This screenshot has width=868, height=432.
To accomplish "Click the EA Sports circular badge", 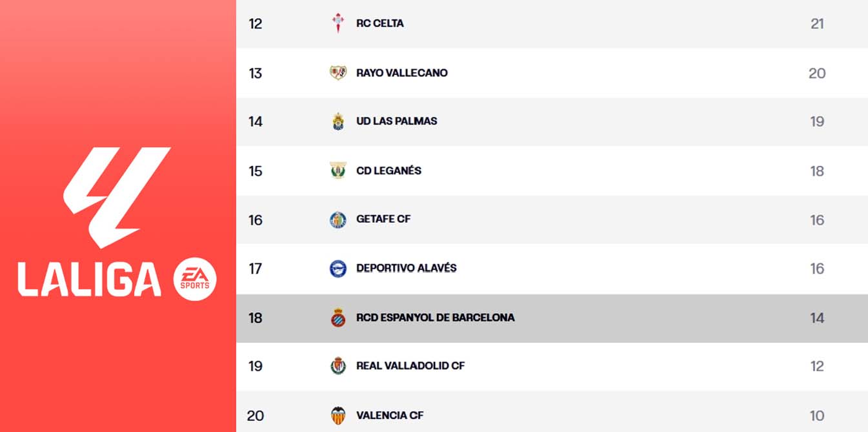I will tap(195, 280).
